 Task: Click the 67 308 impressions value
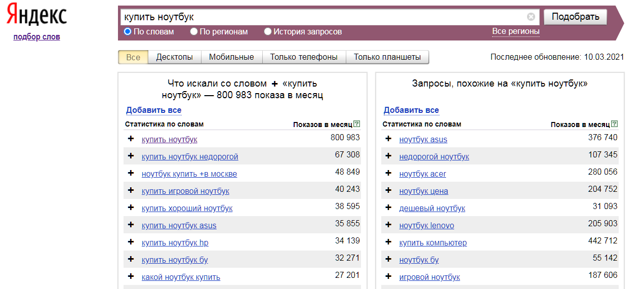[x=347, y=154]
